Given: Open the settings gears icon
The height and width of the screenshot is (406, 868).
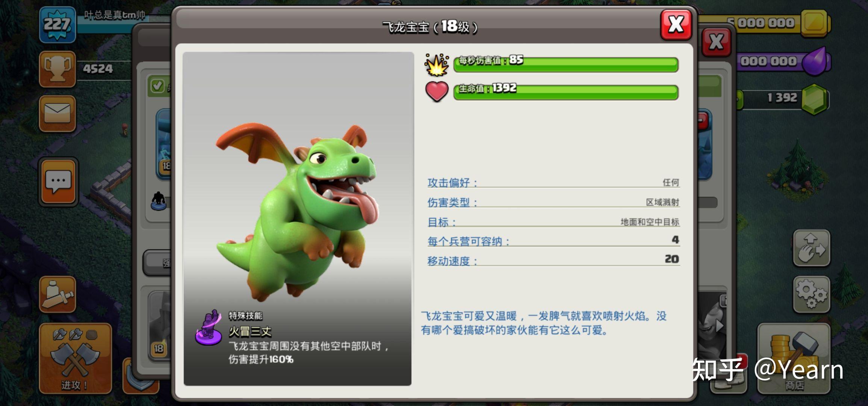Looking at the screenshot, I should tap(812, 295).
